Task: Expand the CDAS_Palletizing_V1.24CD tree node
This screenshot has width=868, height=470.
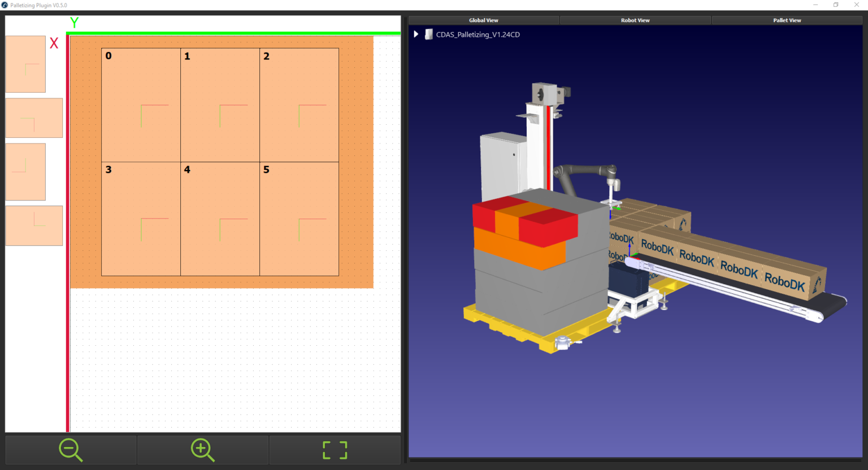Action: pyautogui.click(x=416, y=34)
